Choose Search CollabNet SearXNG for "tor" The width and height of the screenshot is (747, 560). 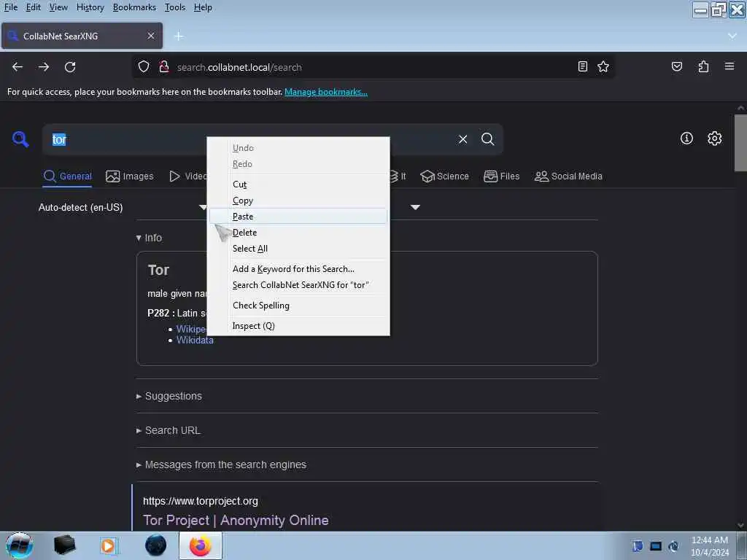coord(298,285)
